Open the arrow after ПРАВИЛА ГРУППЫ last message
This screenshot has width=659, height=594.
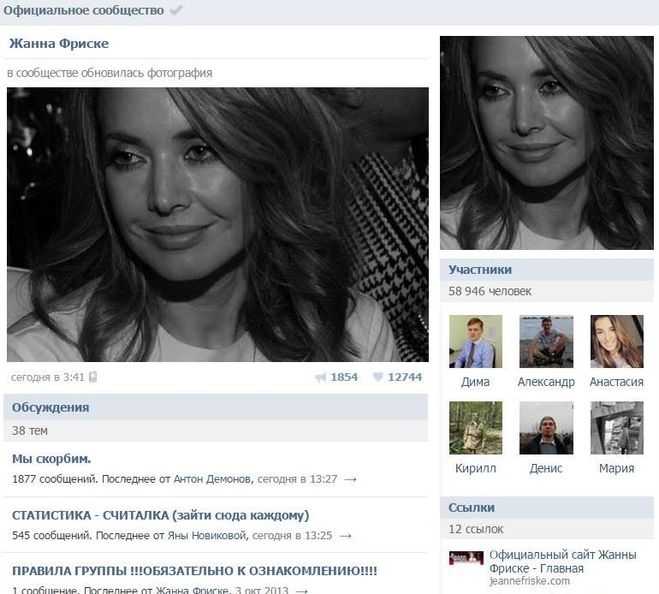pos(302,591)
